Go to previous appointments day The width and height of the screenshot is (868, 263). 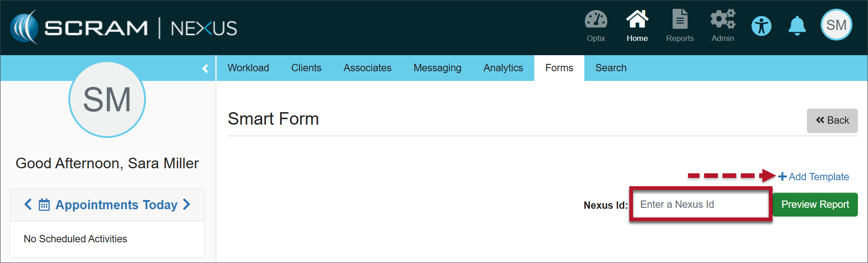coord(28,205)
